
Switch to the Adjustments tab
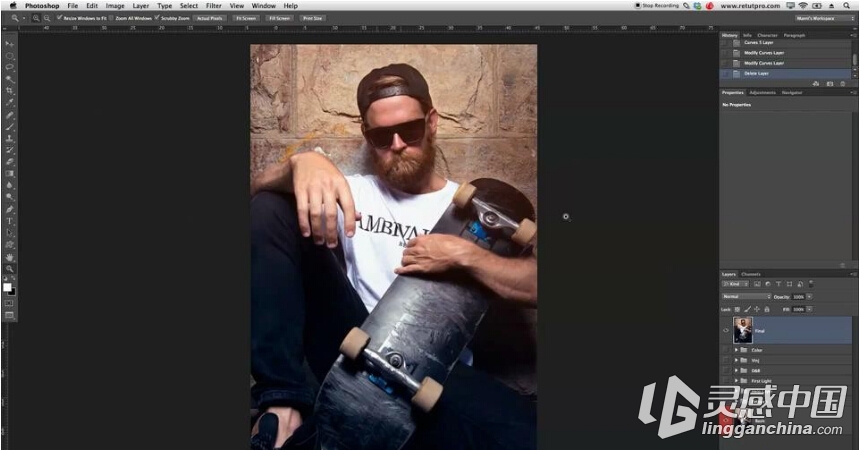point(763,93)
